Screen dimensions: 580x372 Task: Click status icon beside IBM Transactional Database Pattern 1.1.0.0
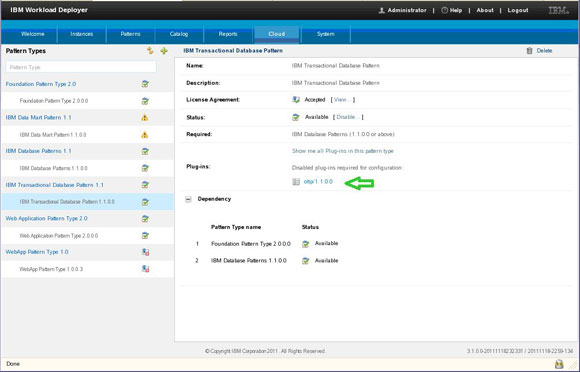(x=145, y=202)
